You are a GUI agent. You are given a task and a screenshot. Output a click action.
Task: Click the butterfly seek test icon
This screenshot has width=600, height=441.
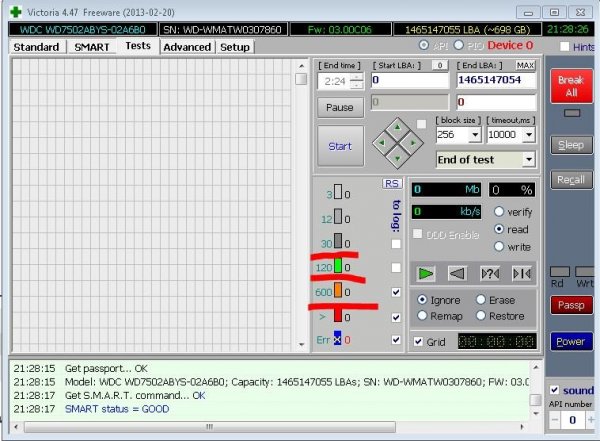coord(522,273)
